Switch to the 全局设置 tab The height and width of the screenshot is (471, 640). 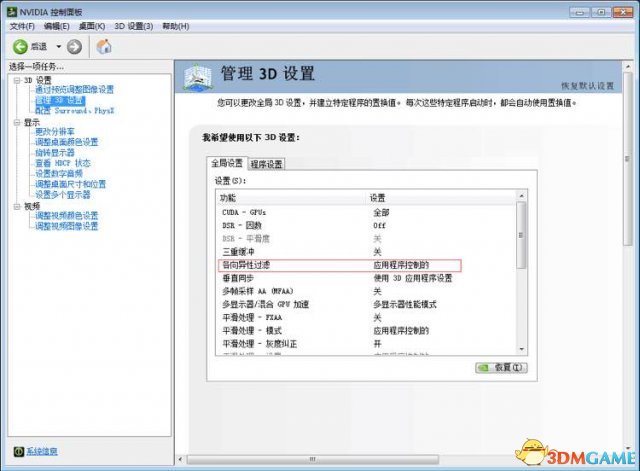coord(227,163)
